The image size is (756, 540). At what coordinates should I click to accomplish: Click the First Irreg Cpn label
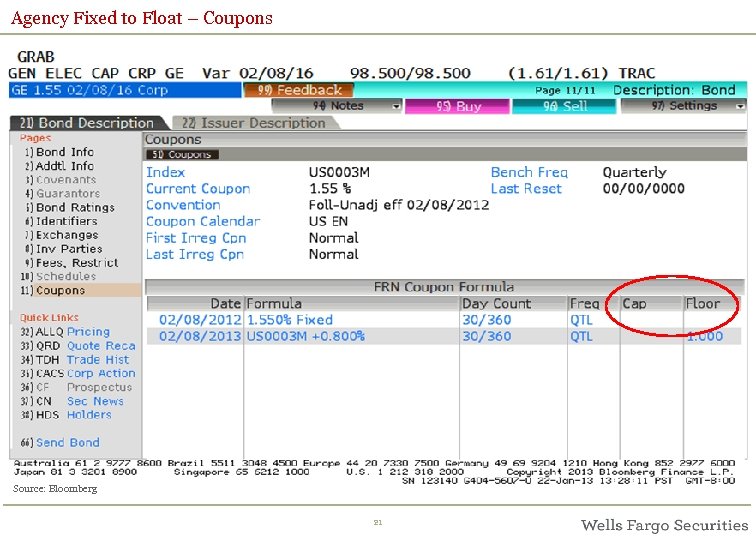click(x=196, y=238)
